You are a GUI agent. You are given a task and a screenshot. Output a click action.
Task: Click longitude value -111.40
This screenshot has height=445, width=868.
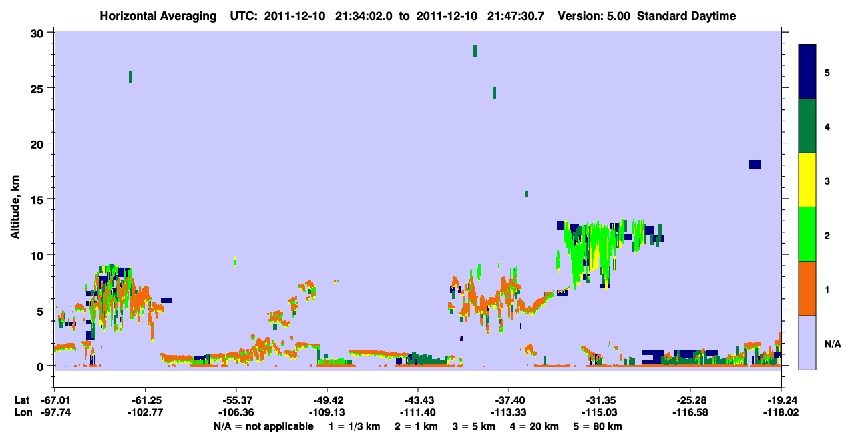tap(417, 412)
